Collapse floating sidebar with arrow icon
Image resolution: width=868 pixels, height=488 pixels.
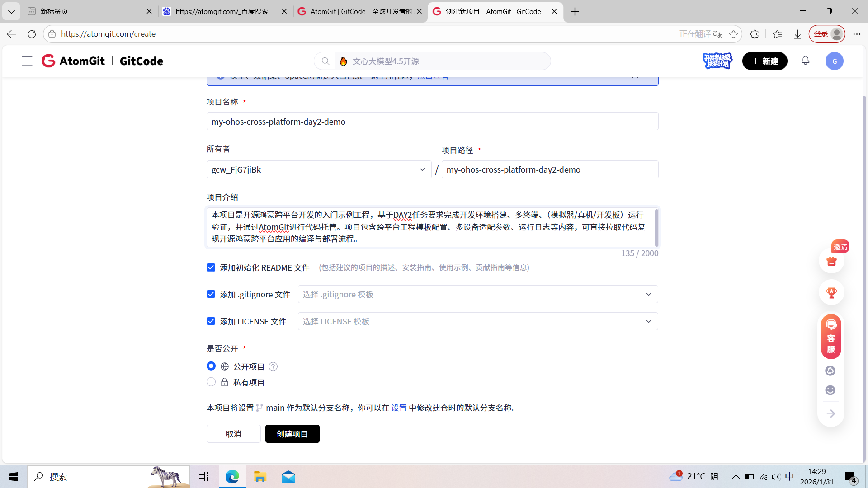tap(831, 413)
